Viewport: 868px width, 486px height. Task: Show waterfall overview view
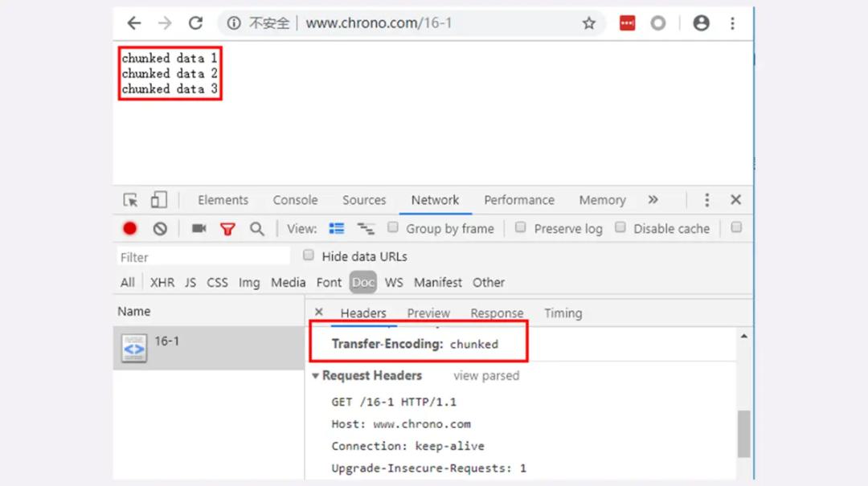pos(366,229)
